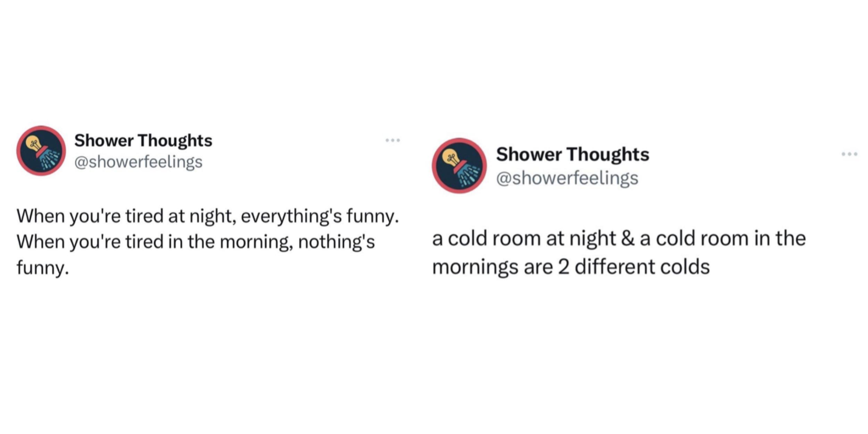Open the @showerfeelings profile from left tweet
This screenshot has height=434, width=868.
(138, 162)
